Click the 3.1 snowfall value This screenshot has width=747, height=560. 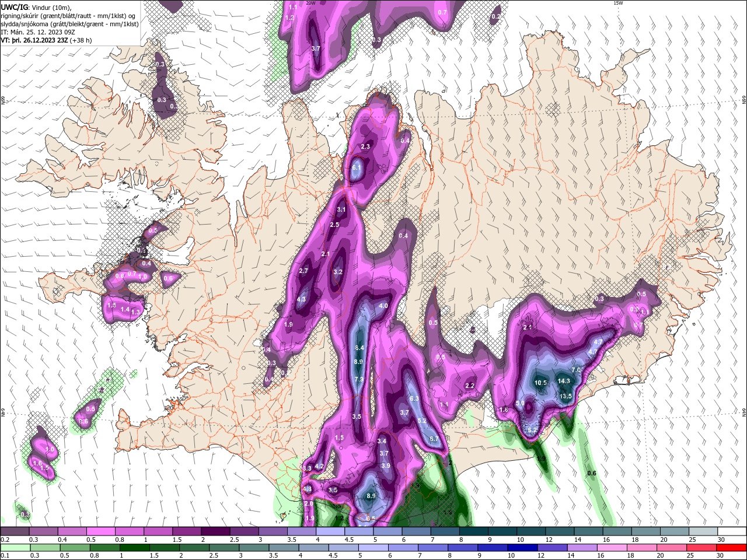[341, 209]
